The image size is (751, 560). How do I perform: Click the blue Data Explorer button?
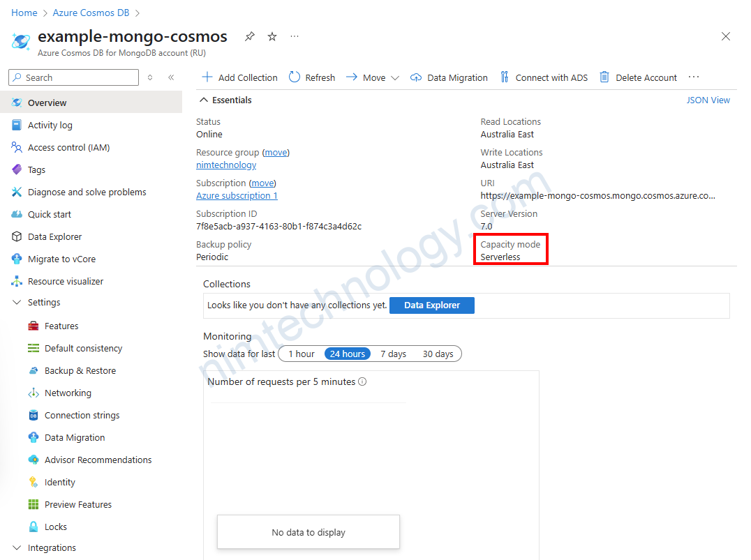click(x=431, y=305)
